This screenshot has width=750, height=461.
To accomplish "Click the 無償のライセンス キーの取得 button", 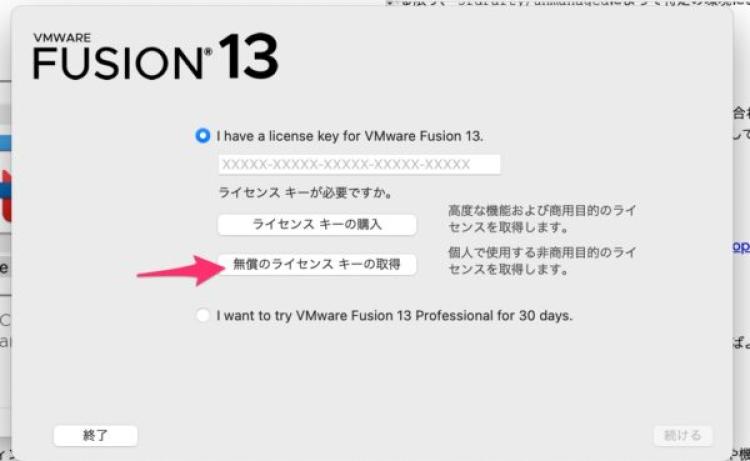I will (x=317, y=264).
